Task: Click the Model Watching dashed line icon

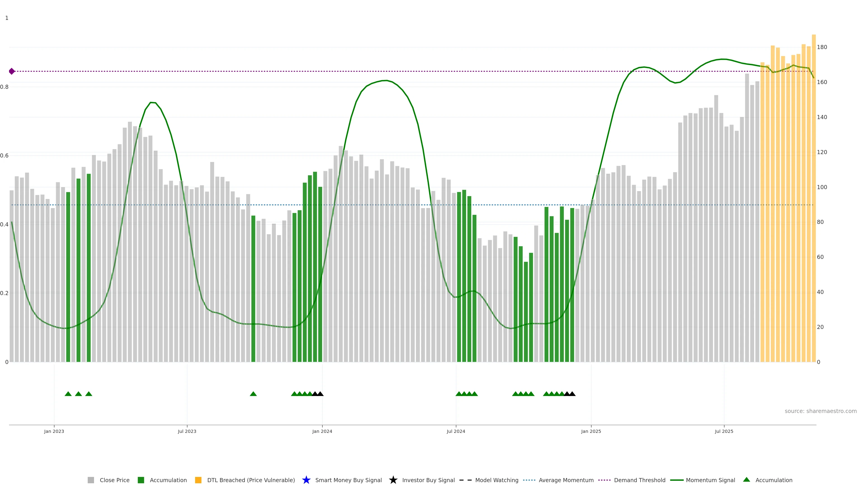Action: [x=465, y=480]
